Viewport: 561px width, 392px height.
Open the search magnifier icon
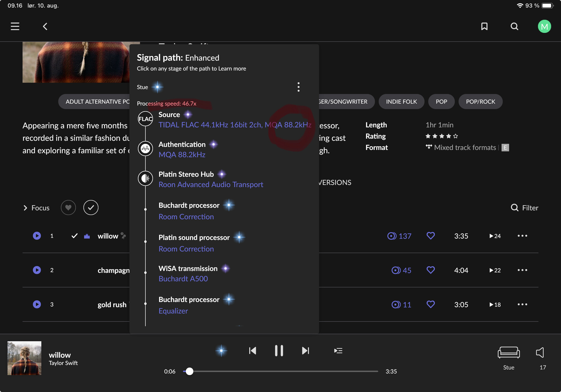514,26
